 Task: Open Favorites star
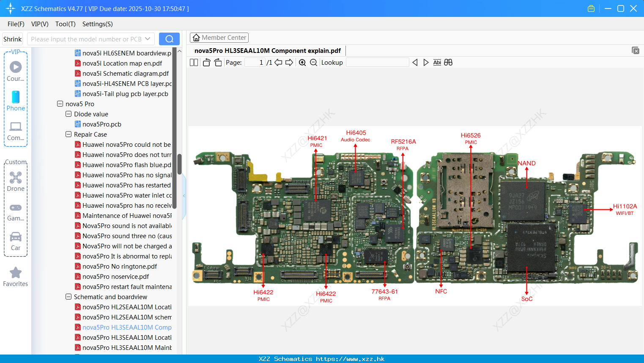(x=16, y=277)
